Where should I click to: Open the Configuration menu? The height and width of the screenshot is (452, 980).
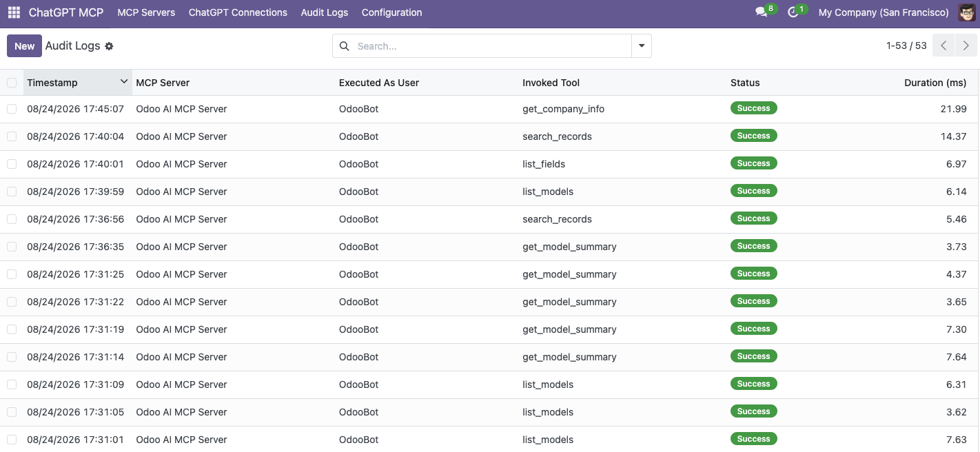tap(391, 12)
